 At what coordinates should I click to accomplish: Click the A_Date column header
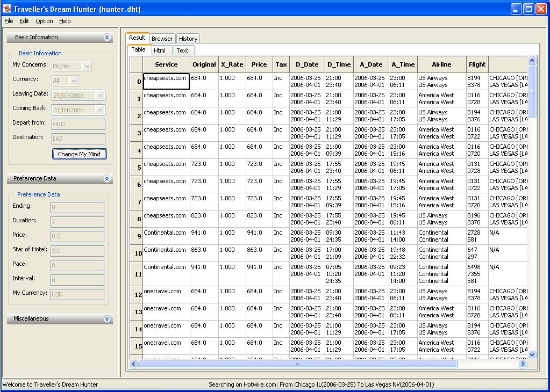[371, 64]
